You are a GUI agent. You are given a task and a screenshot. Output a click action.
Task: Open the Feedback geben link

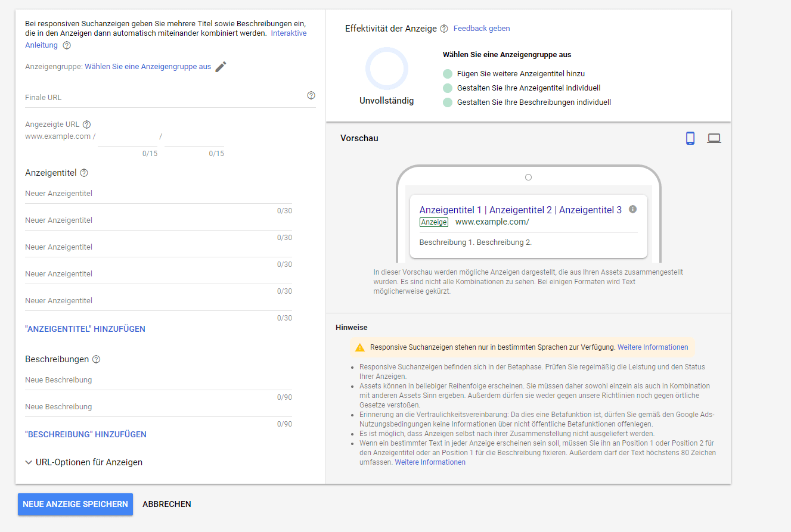(482, 29)
